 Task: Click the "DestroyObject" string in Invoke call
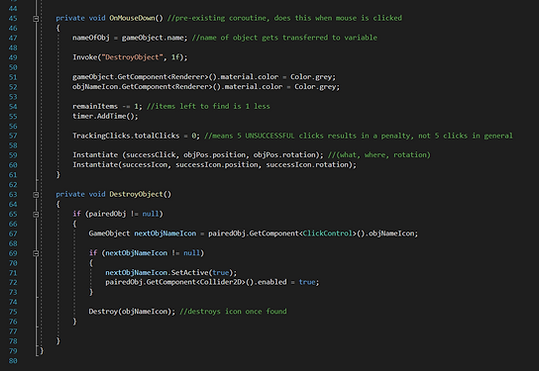coord(132,57)
